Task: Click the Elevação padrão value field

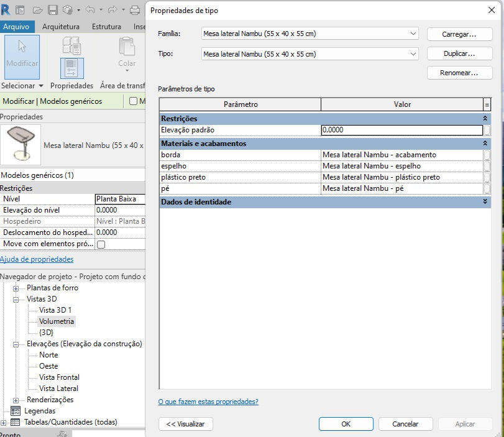Action: click(402, 130)
